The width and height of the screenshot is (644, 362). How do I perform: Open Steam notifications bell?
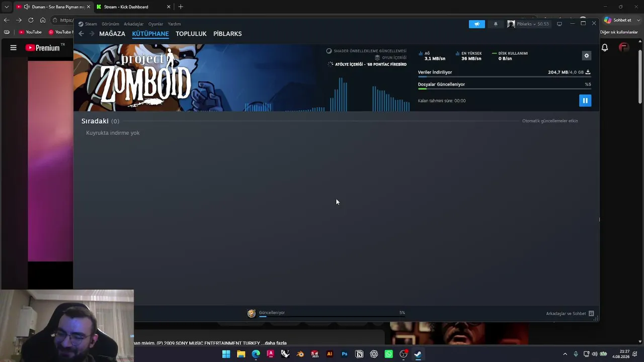[x=496, y=24]
